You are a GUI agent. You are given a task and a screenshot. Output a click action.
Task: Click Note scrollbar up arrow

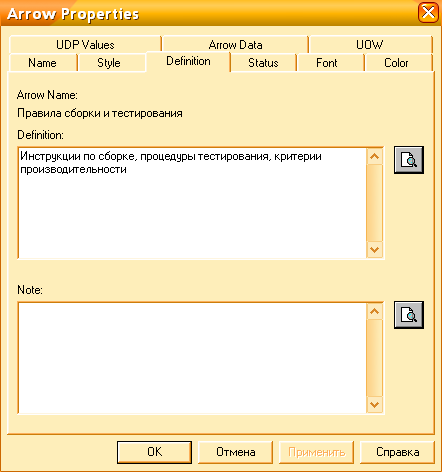374,312
